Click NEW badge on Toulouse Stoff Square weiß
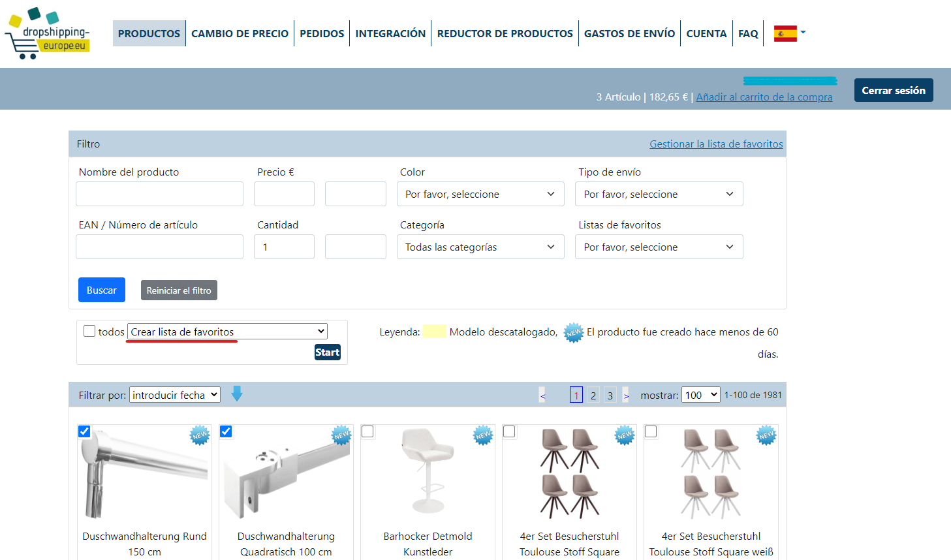The image size is (951, 560). [x=766, y=435]
